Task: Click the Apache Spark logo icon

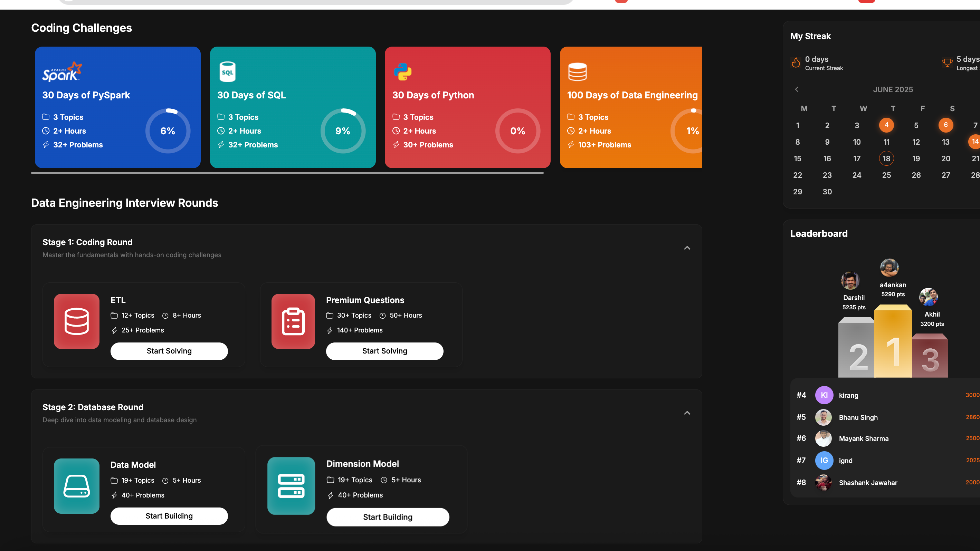Action: [x=61, y=72]
